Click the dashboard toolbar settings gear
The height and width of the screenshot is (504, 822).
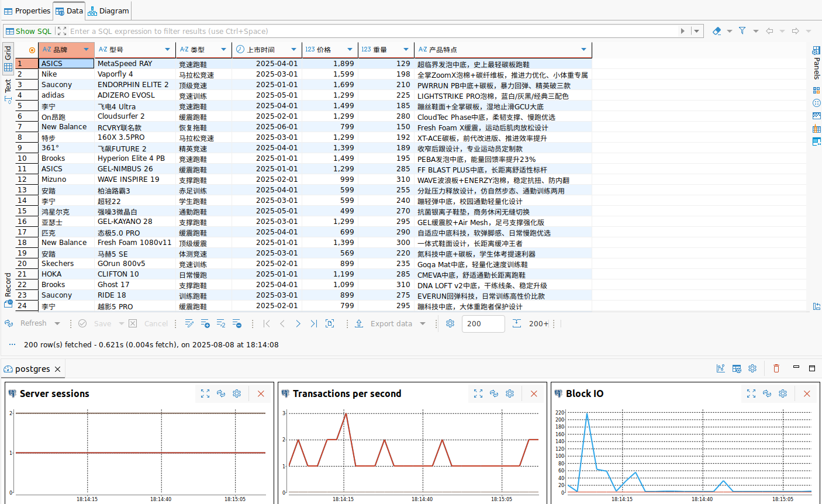click(752, 368)
